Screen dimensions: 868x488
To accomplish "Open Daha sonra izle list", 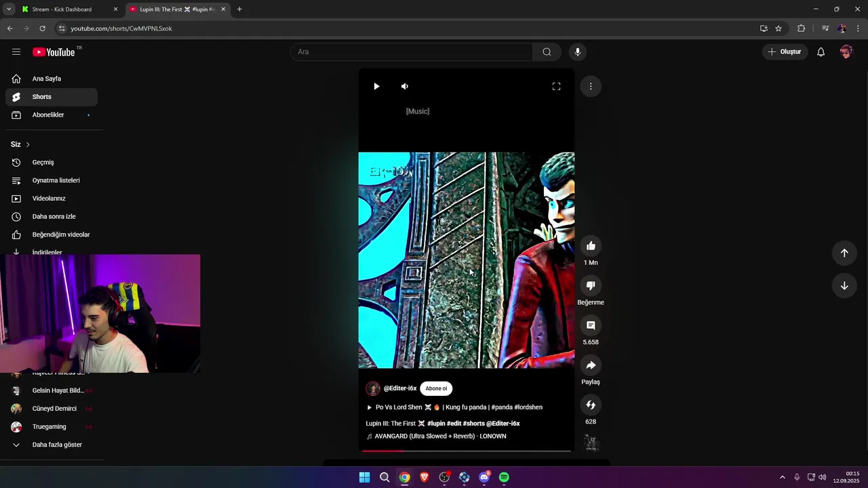I will (52, 217).
